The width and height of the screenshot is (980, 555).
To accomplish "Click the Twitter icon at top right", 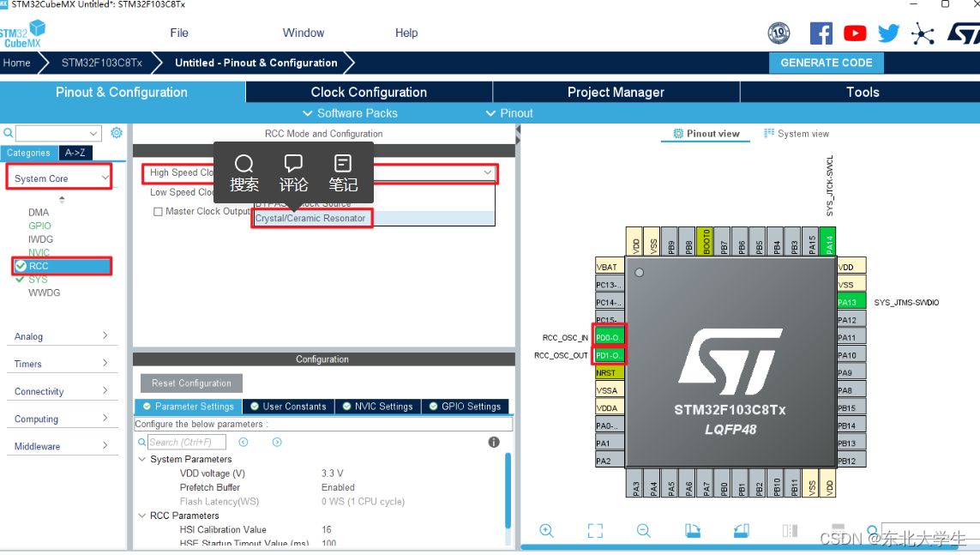I will (888, 33).
